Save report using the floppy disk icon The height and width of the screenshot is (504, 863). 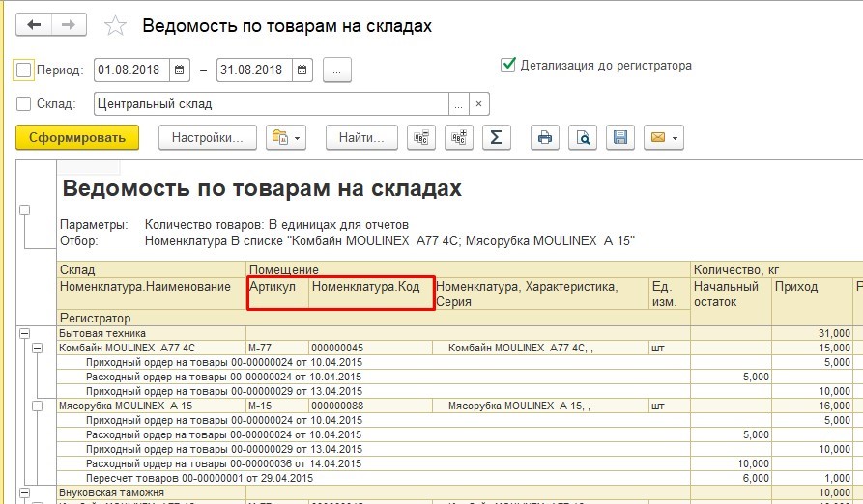point(620,137)
